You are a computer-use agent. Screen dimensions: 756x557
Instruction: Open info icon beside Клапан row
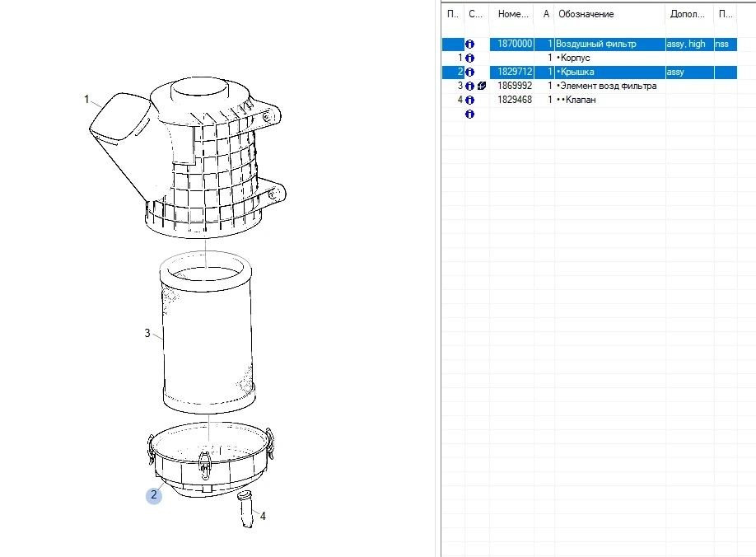click(469, 100)
